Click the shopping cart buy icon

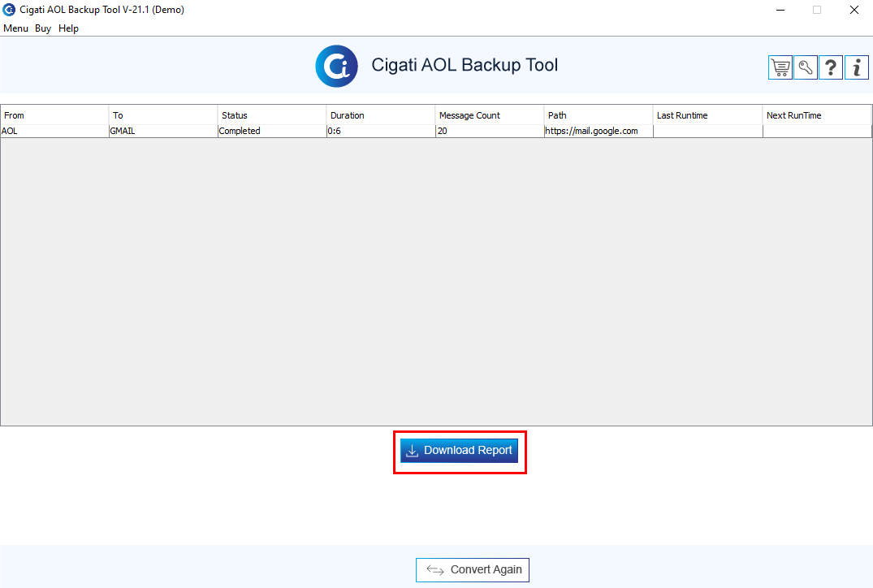pos(780,68)
